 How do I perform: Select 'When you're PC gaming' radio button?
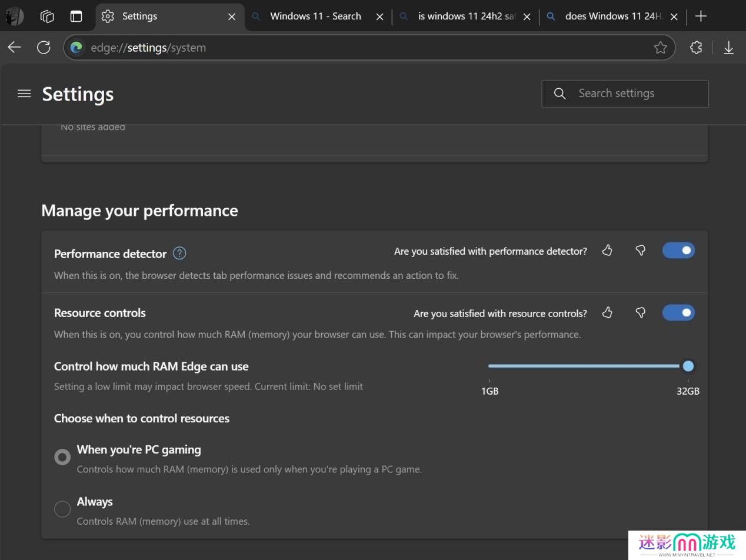[x=62, y=457]
